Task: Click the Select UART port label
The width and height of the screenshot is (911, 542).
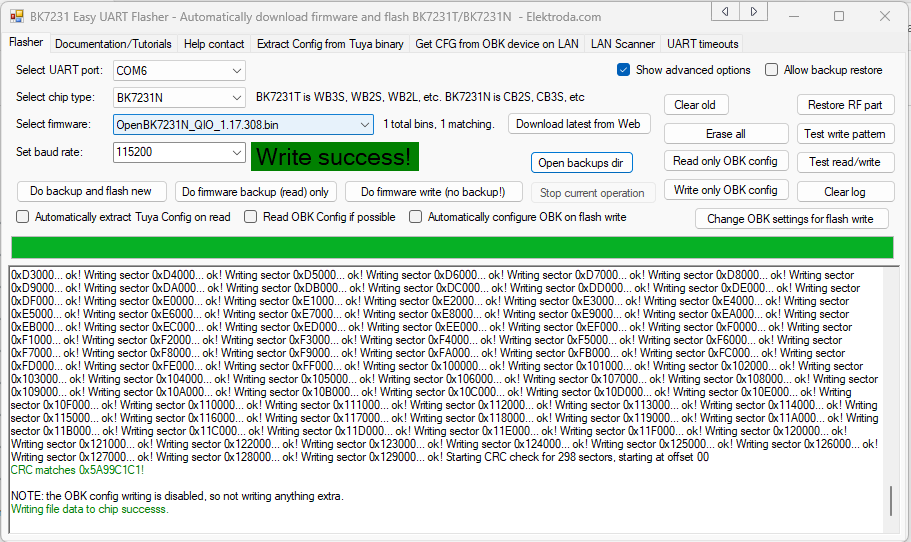Action: point(59,70)
